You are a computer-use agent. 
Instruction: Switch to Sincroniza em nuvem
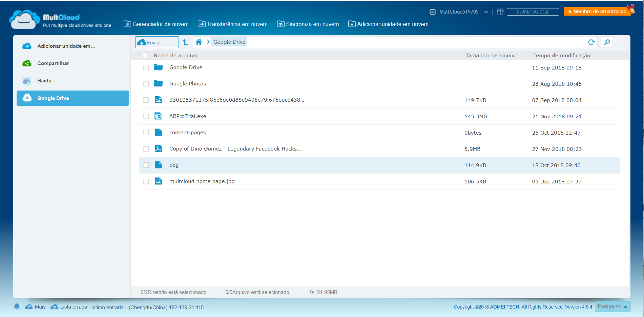point(308,24)
